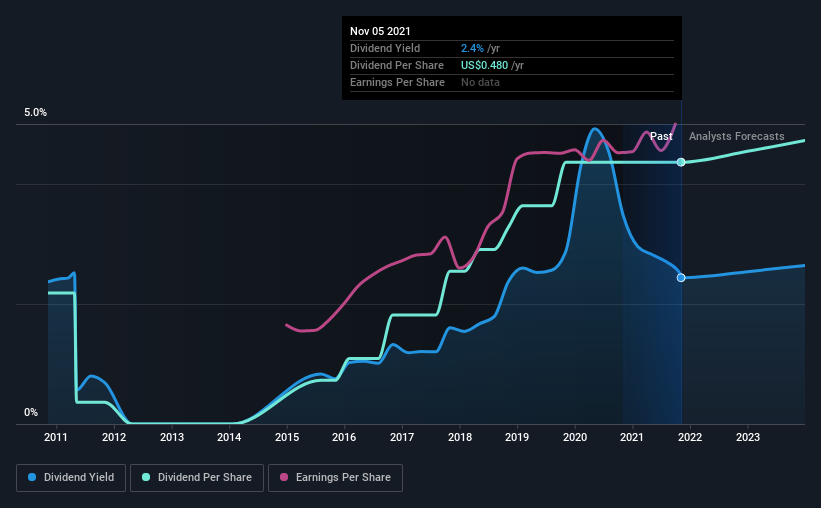The height and width of the screenshot is (508, 821).
Task: Click the teal Dividend Per Share legend dot
Action: [x=146, y=477]
